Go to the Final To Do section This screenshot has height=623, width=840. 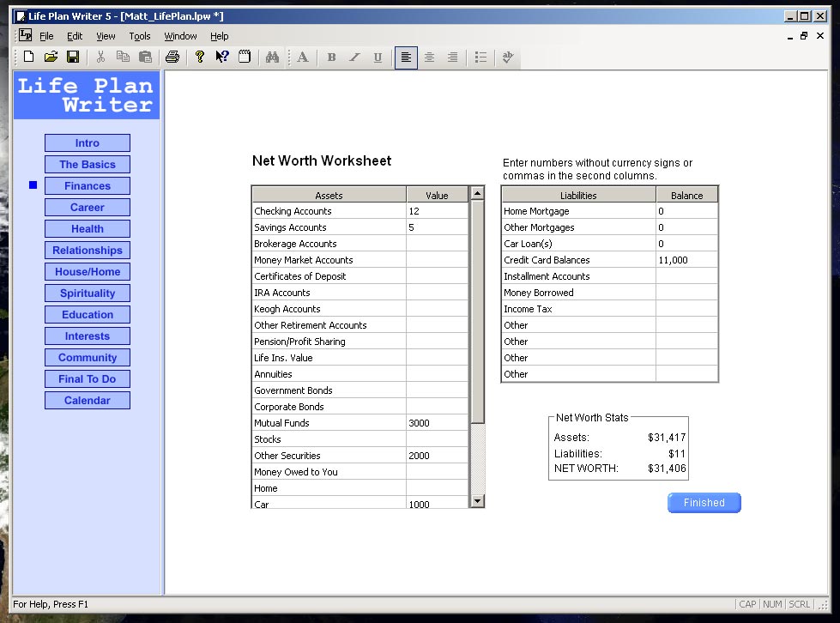[88, 378]
